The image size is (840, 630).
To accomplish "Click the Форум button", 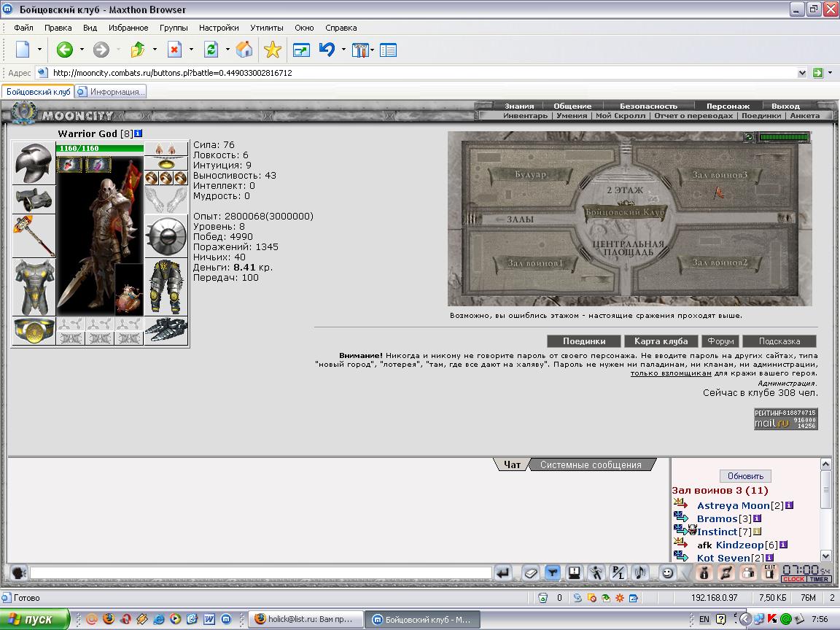I will coord(720,341).
